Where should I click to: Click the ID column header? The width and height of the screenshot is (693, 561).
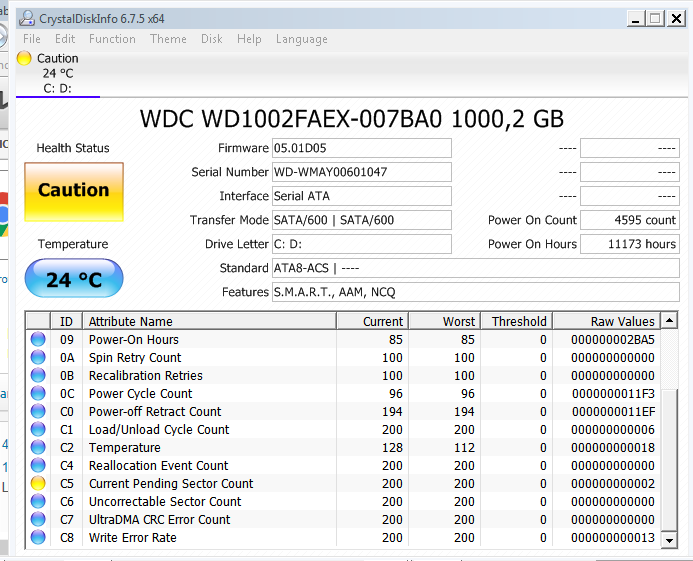pos(66,321)
